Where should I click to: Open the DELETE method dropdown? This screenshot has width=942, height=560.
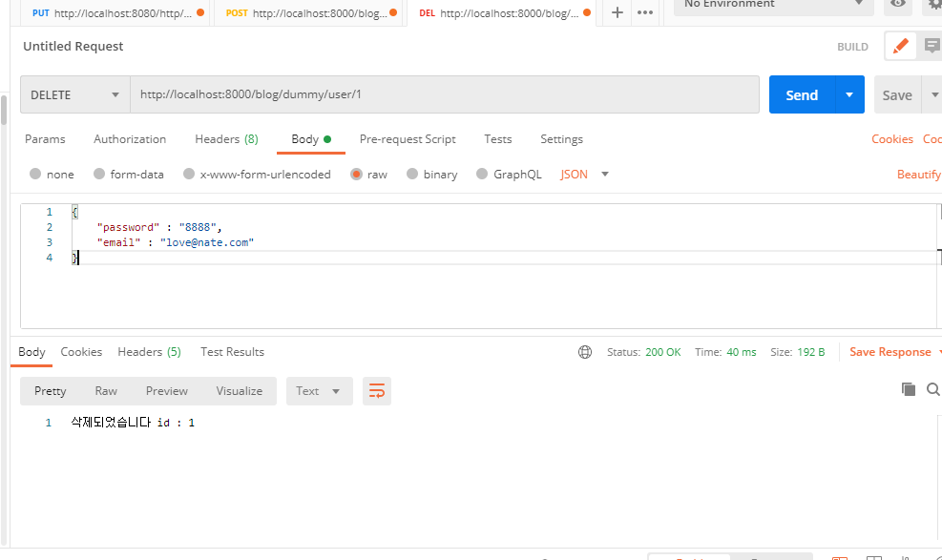click(x=74, y=94)
